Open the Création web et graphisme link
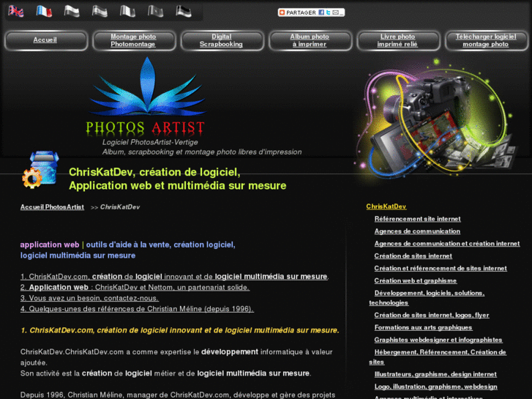The image size is (532, 399). click(x=416, y=281)
